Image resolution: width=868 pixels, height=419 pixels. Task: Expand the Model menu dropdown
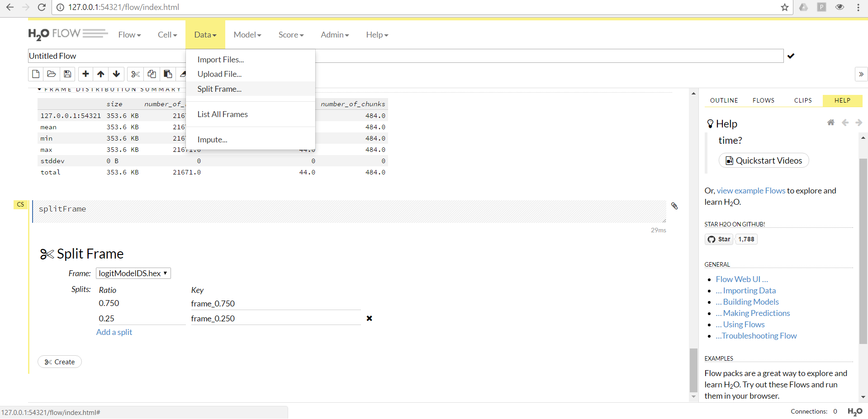coord(247,35)
